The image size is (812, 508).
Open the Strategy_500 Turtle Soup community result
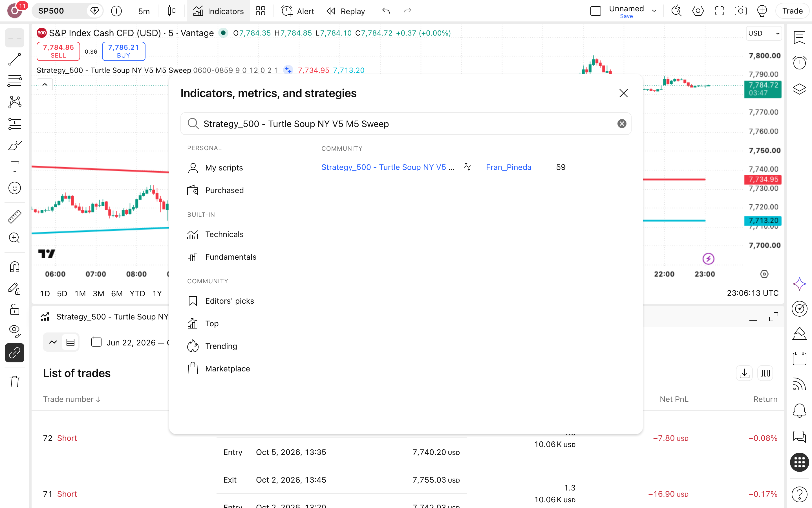(x=388, y=167)
